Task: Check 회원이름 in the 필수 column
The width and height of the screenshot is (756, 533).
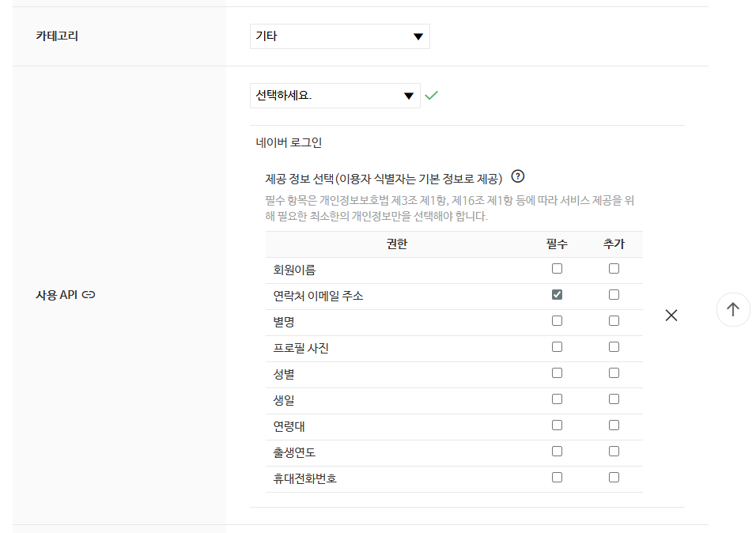Action: tap(558, 269)
